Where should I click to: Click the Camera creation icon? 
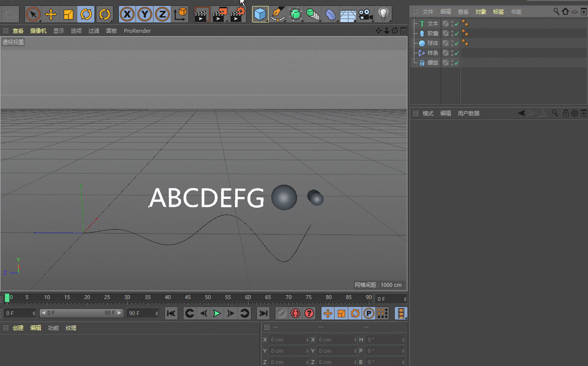tap(366, 14)
